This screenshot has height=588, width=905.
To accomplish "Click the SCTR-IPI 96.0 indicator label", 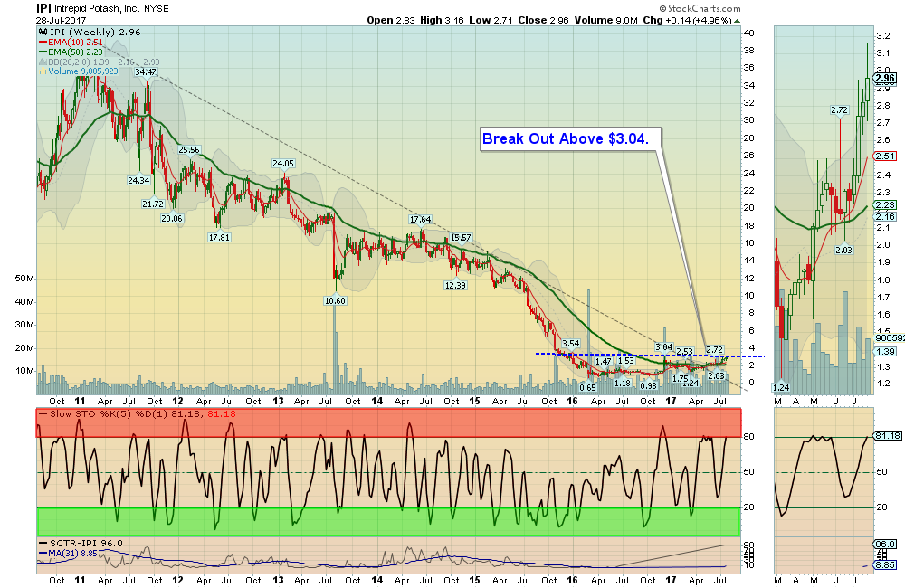I will click(x=86, y=544).
